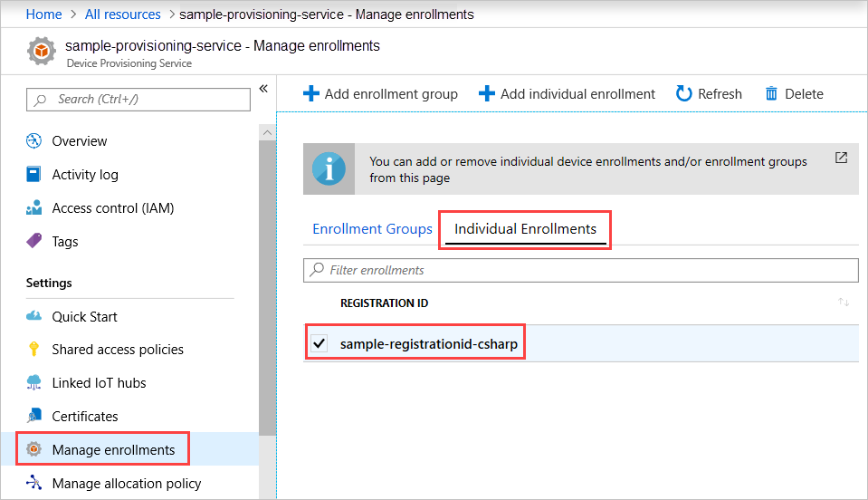Select the purple Tags icon
Image resolution: width=868 pixels, height=500 pixels.
tap(33, 240)
